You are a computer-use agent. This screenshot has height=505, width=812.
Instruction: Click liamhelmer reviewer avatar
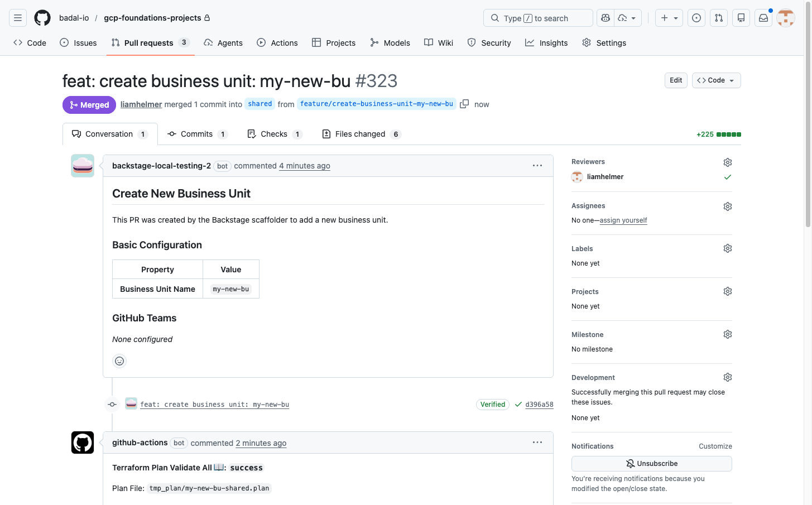(x=577, y=177)
